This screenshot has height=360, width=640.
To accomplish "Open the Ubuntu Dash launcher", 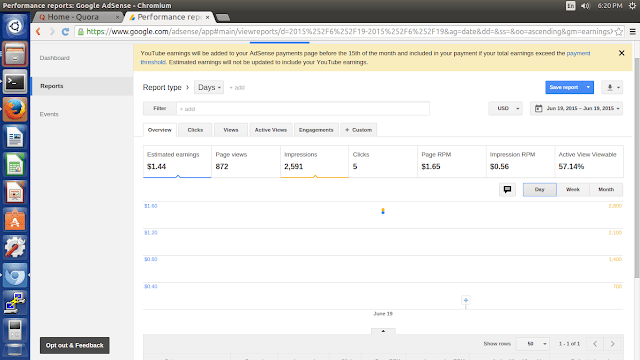I will tap(15, 27).
